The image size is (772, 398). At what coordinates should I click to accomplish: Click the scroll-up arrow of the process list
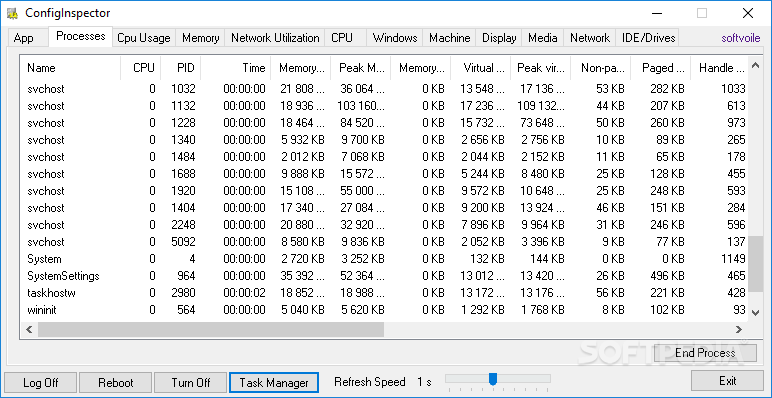pyautogui.click(x=755, y=65)
